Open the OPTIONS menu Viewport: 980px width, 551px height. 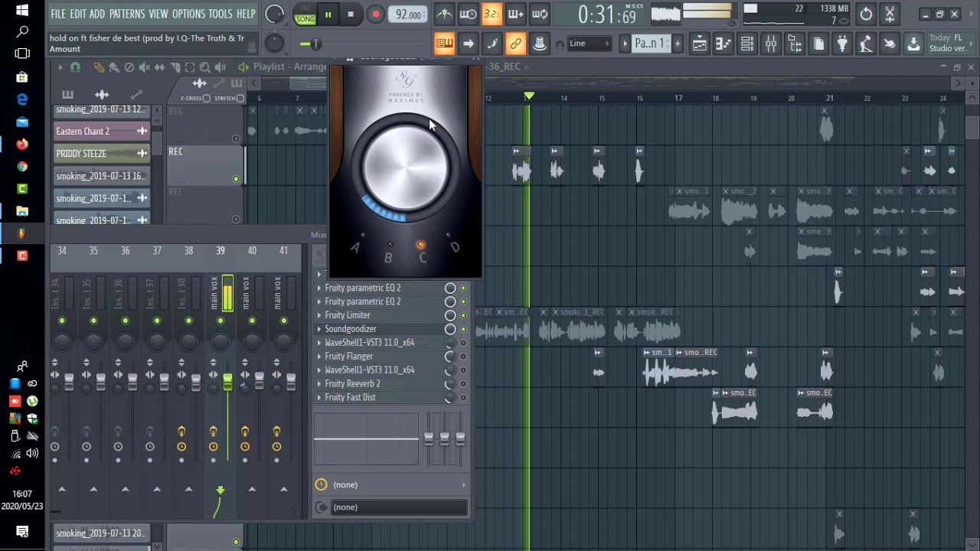click(188, 14)
